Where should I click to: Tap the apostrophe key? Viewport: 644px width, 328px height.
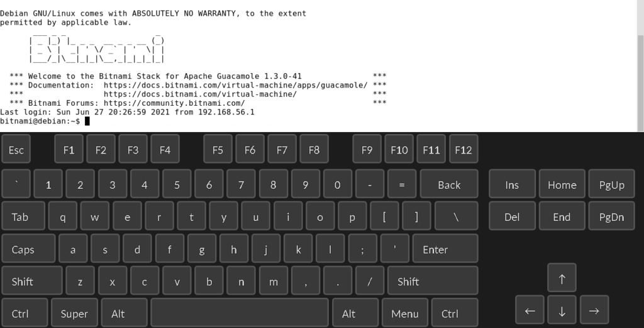tap(395, 248)
